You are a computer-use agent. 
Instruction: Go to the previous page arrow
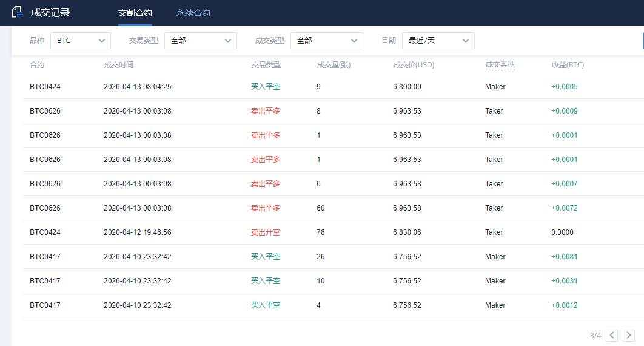(x=611, y=335)
